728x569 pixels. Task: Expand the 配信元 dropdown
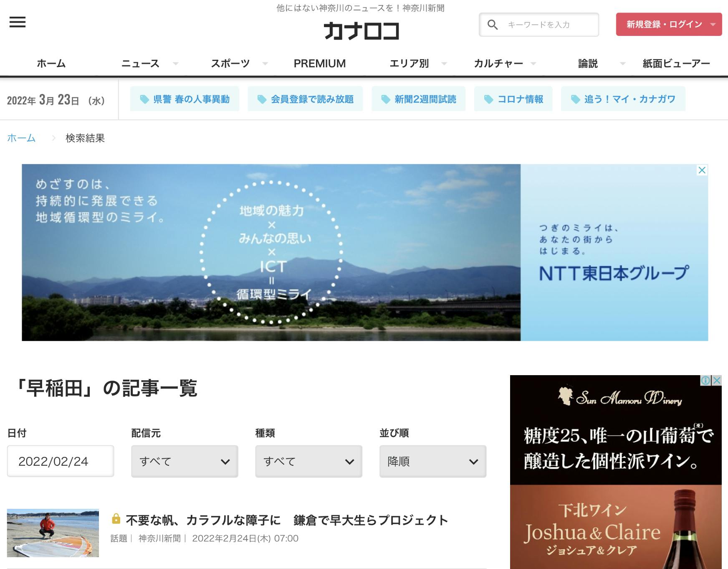click(185, 461)
